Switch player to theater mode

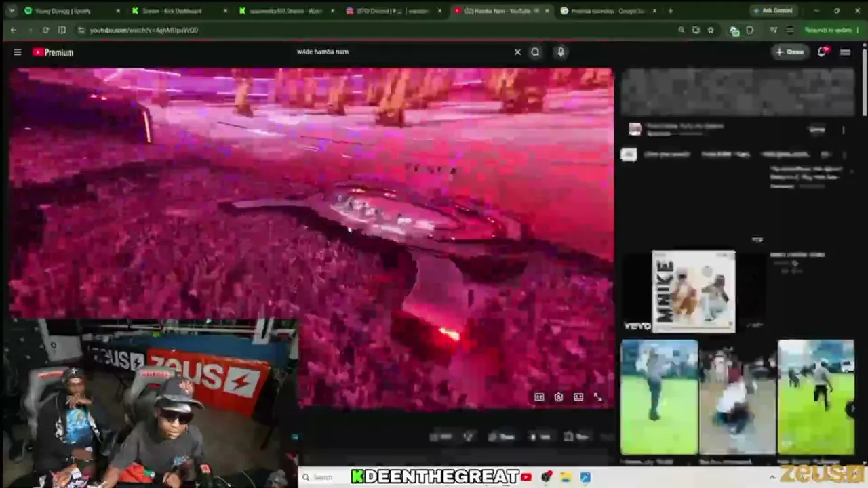578,397
